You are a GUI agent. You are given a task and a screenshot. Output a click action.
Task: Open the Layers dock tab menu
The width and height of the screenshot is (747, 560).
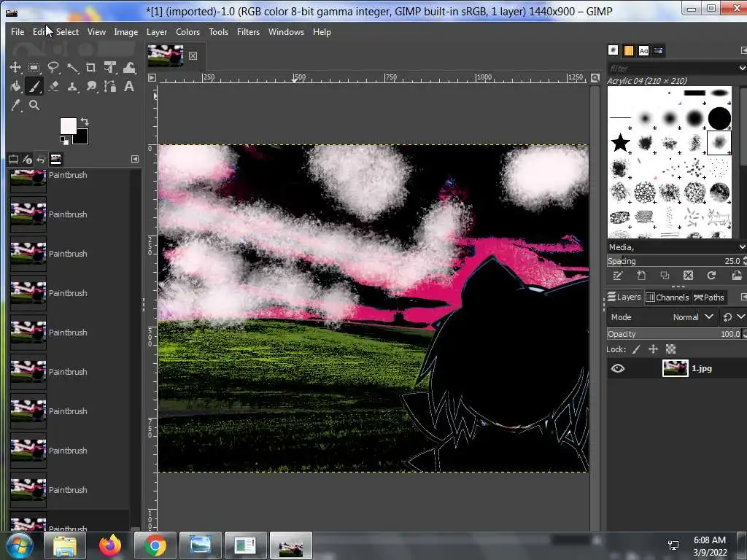(x=743, y=297)
